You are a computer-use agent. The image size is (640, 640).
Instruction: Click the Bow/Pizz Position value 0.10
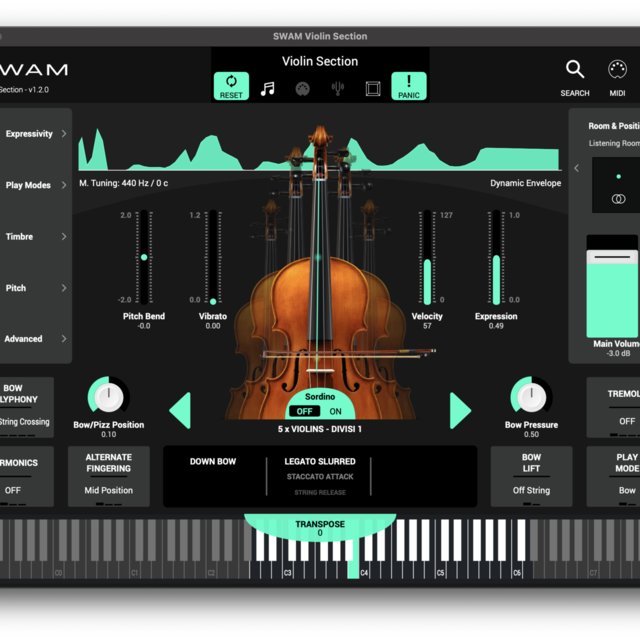109,435
